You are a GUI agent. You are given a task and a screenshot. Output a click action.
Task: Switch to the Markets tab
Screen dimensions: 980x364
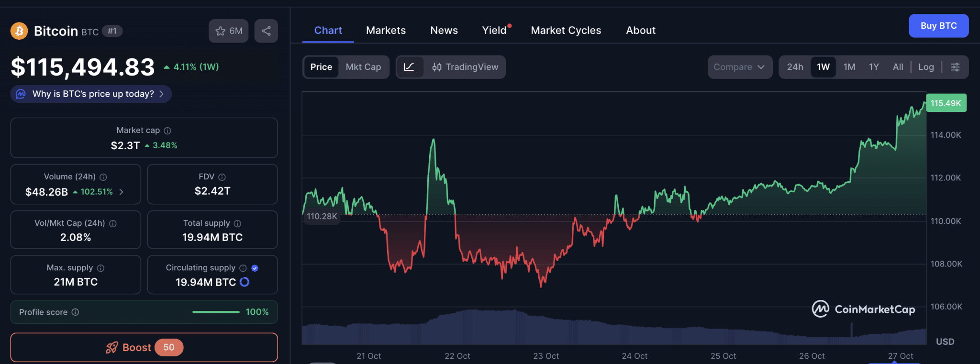coord(386,31)
